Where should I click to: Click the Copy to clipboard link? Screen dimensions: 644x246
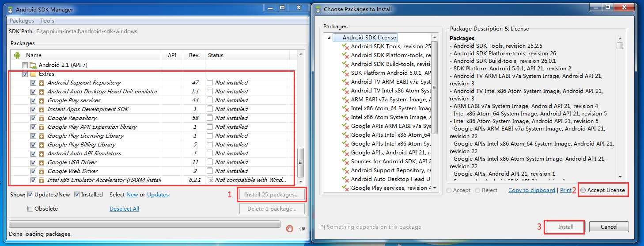(531, 190)
